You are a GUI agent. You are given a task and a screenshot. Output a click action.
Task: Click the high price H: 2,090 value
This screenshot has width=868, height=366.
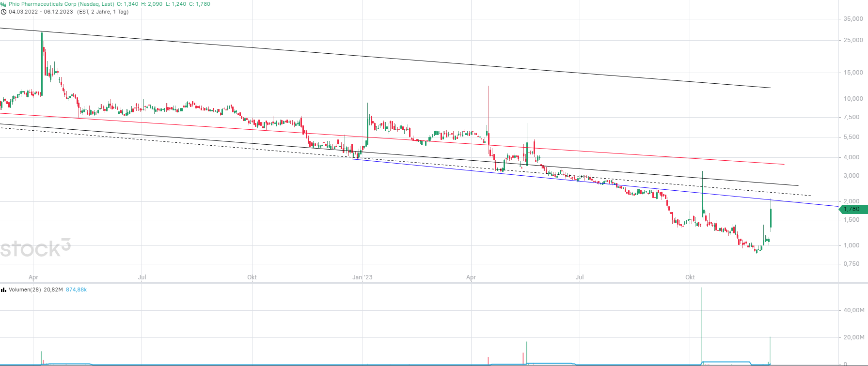click(x=152, y=4)
